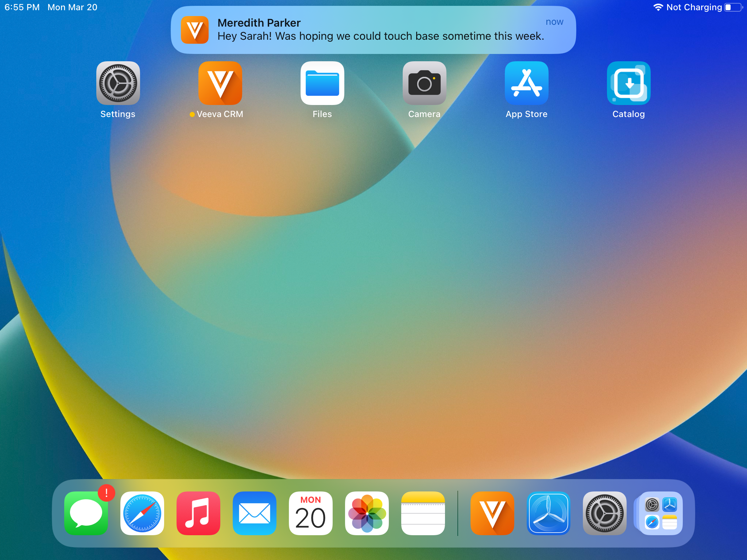Open Calendar showing MON 20
The height and width of the screenshot is (560, 747).
311,513
